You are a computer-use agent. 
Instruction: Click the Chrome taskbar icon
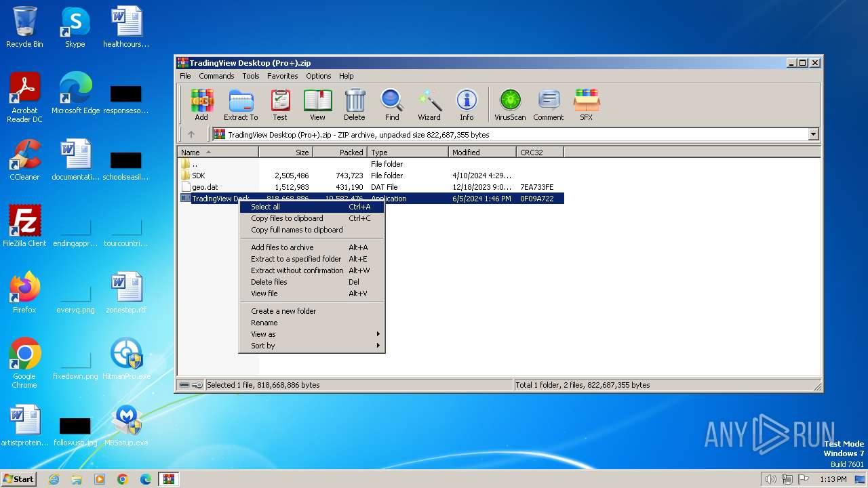pos(123,479)
